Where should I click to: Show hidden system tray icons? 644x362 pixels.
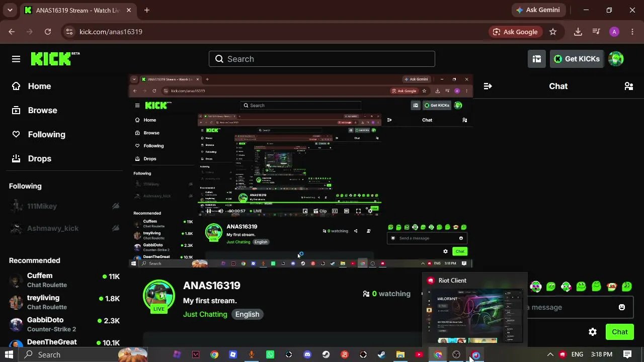(x=550, y=354)
